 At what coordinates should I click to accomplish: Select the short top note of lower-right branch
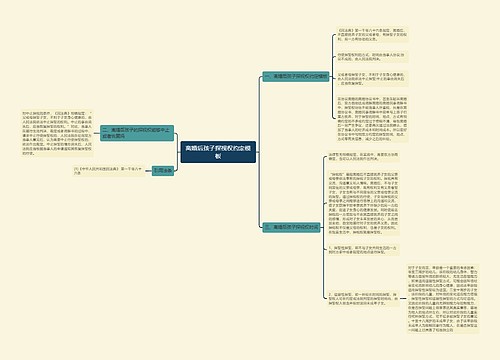pyautogui.click(x=363, y=157)
